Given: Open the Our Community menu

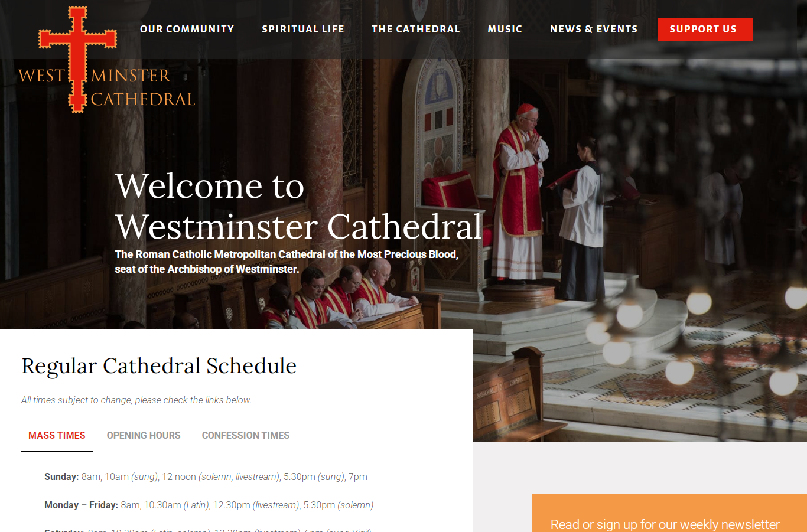Looking at the screenshot, I should point(187,29).
